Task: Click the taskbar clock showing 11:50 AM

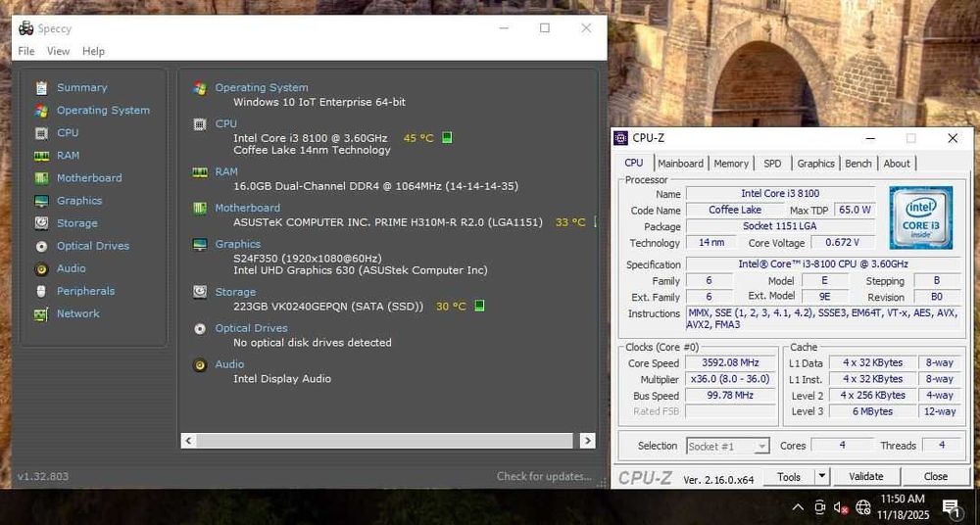Action: tap(903, 506)
